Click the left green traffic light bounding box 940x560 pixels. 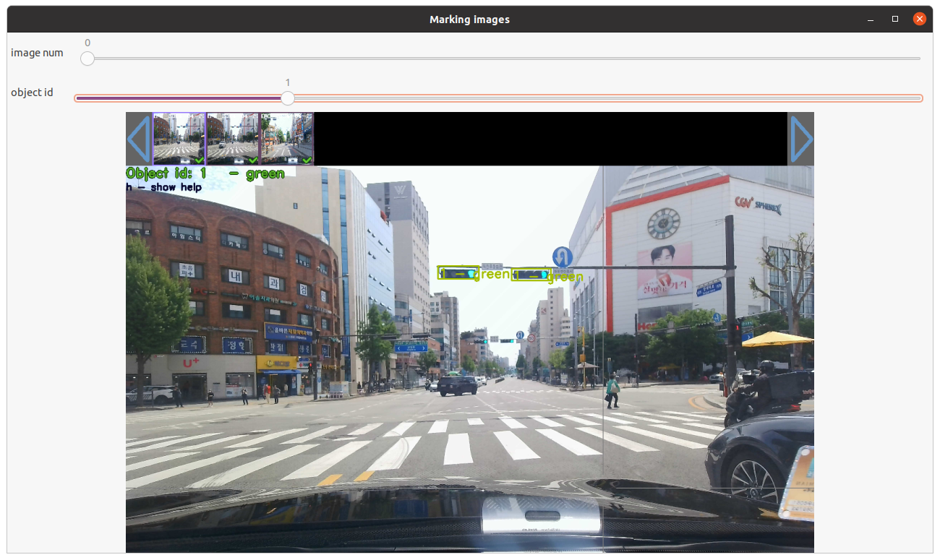[x=458, y=273]
